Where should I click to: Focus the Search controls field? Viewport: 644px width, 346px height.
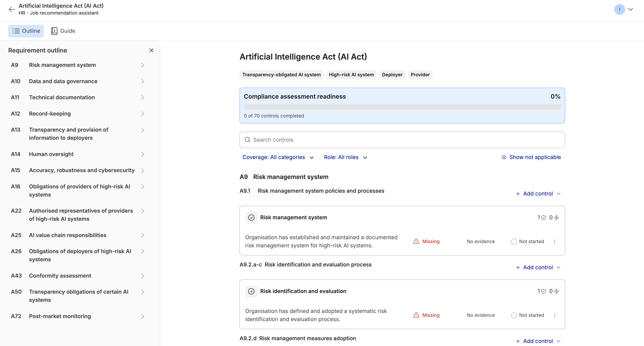[x=402, y=140]
